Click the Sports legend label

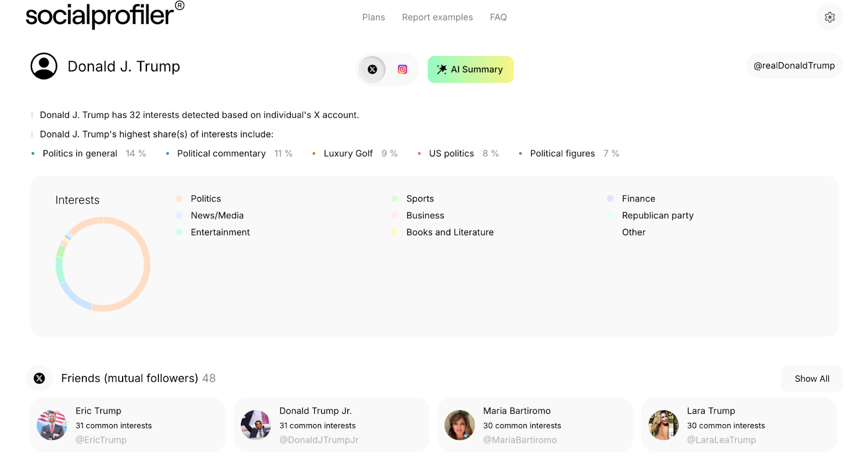pos(420,199)
